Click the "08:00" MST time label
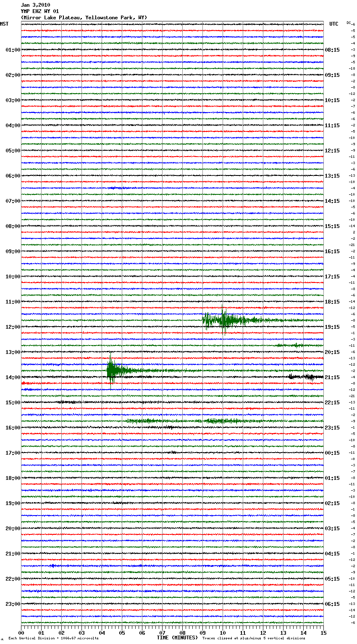 point(13,226)
